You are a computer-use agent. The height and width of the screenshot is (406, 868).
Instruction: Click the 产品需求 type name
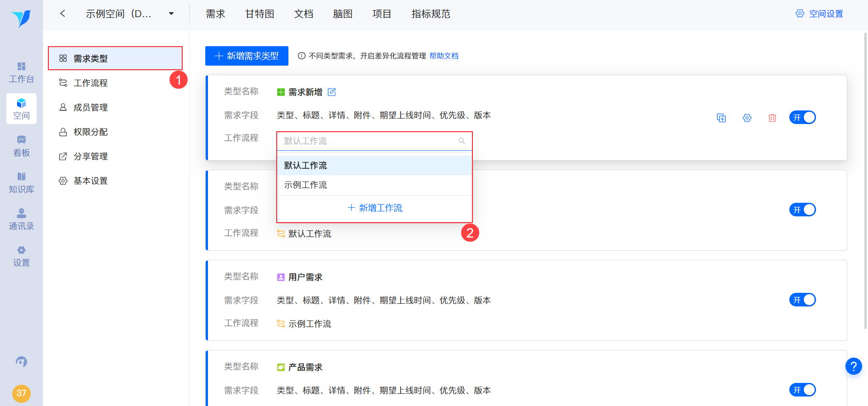305,367
